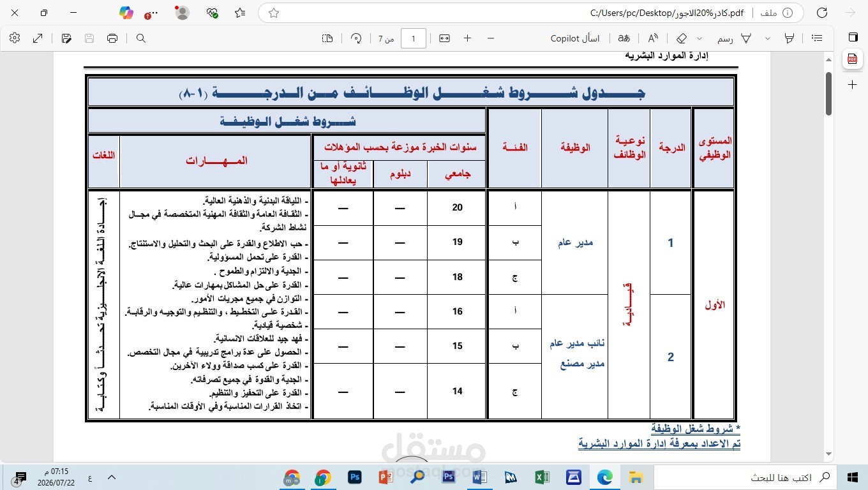Viewport: 868px width, 490px height.
Task: Click the text تم الاعداد بمعرفة إدارة الموارد البشرية
Action: click(659, 443)
